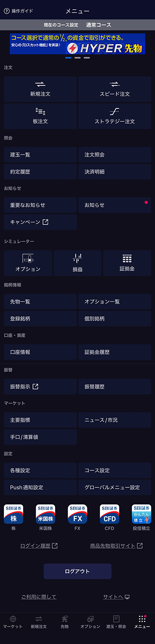155x644 pixels.
Task: Open ストラテジー注文 strategy order tile
Action: coord(115,116)
